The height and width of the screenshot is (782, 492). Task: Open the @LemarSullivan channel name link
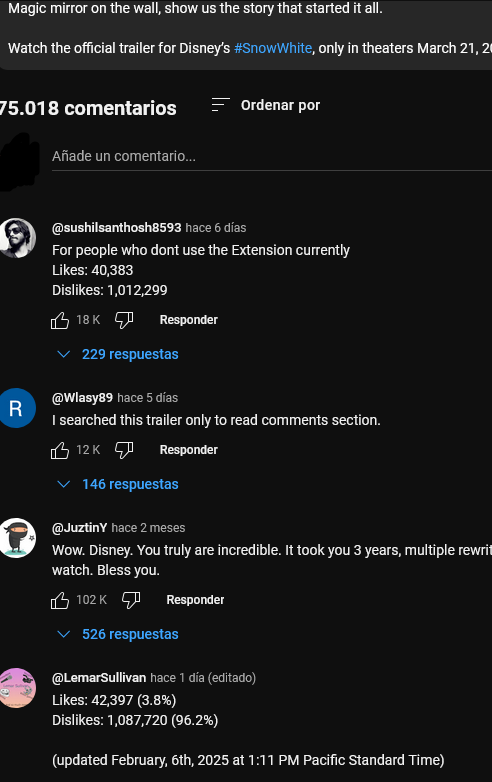coord(99,678)
